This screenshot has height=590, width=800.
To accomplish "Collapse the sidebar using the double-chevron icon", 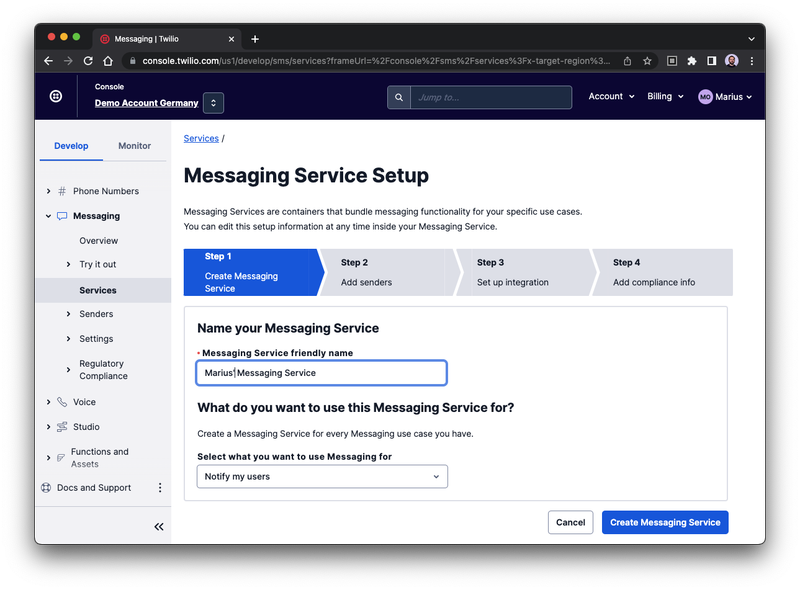I will coord(158,526).
